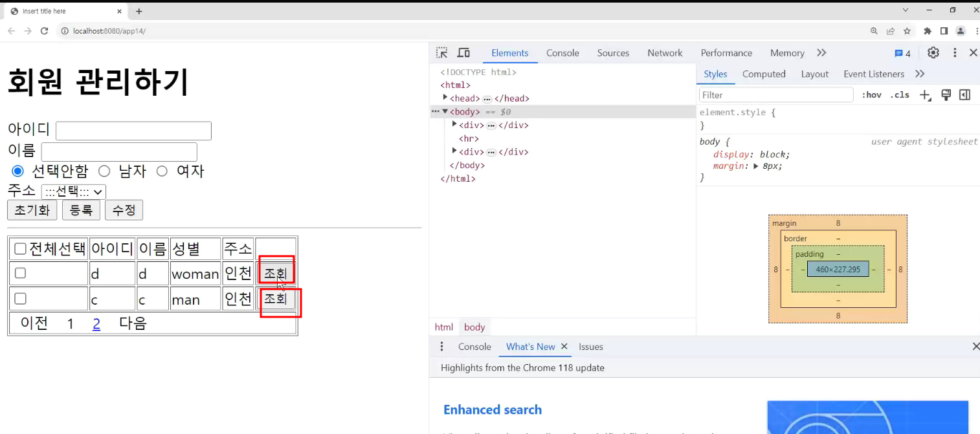Focus the Styles Filter input box
The width and height of the screenshot is (980, 434).
coord(776,95)
